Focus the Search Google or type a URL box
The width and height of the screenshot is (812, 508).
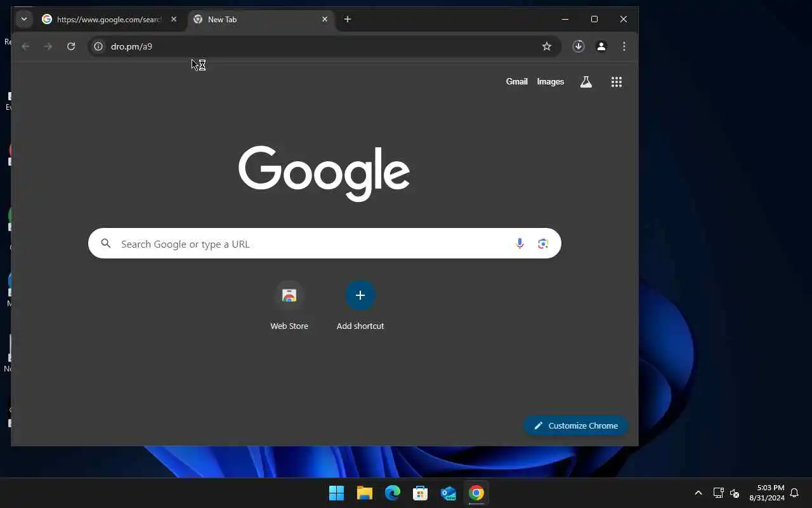[325, 243]
